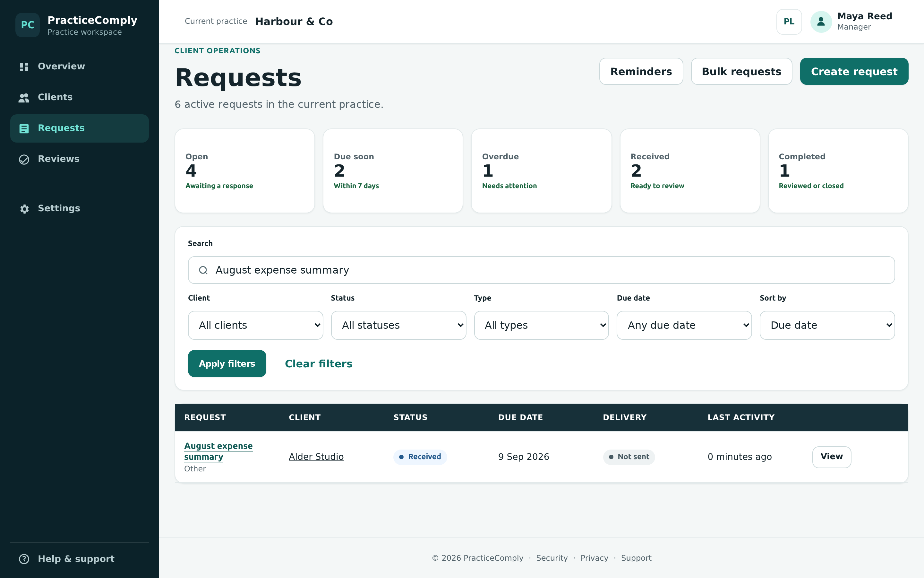Open the August expense summary link
Screen dimensions: 924x578
click(218, 451)
